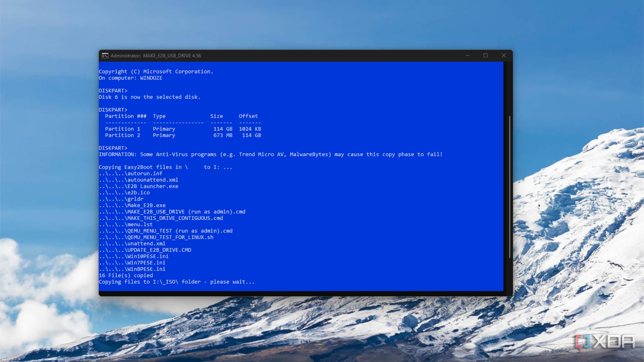Click the '16 File(s) copied' line
Screen dimensions: 644x362
tap(126, 275)
